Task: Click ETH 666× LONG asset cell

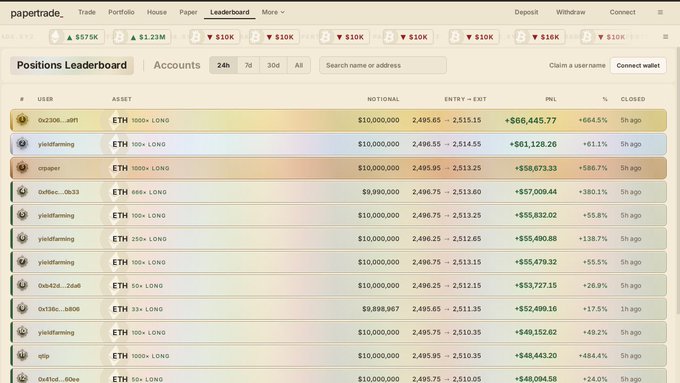Action: click(139, 192)
